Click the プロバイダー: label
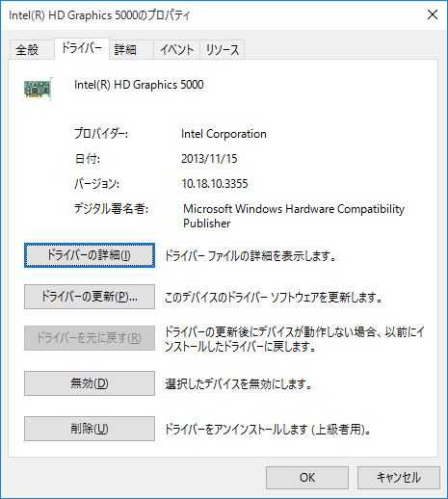Screen dimensions: 448x499 101,134
